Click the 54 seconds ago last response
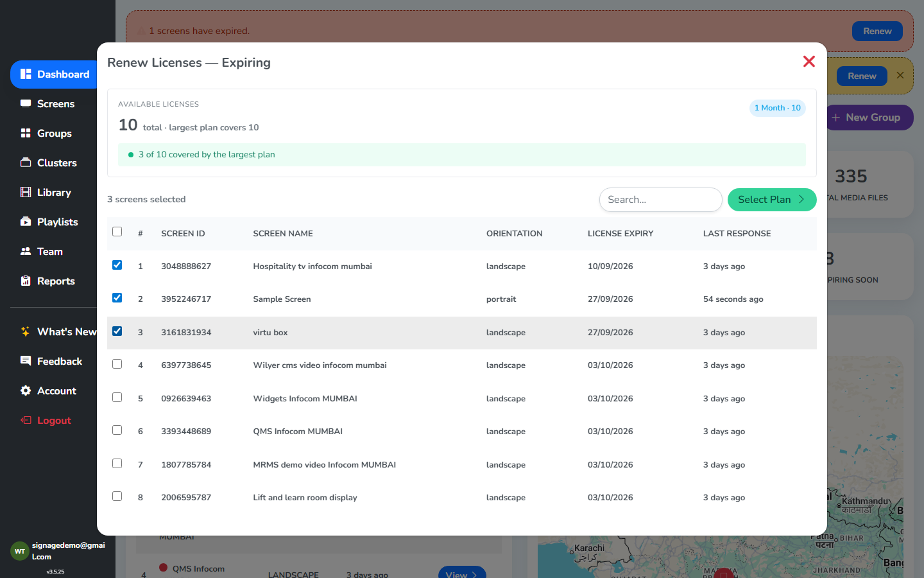This screenshot has height=578, width=924. click(733, 299)
